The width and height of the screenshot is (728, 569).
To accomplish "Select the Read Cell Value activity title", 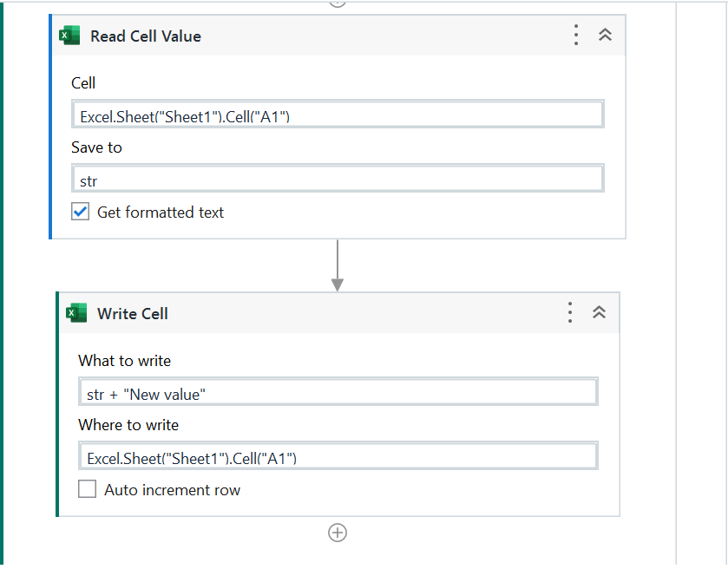I will [x=146, y=36].
